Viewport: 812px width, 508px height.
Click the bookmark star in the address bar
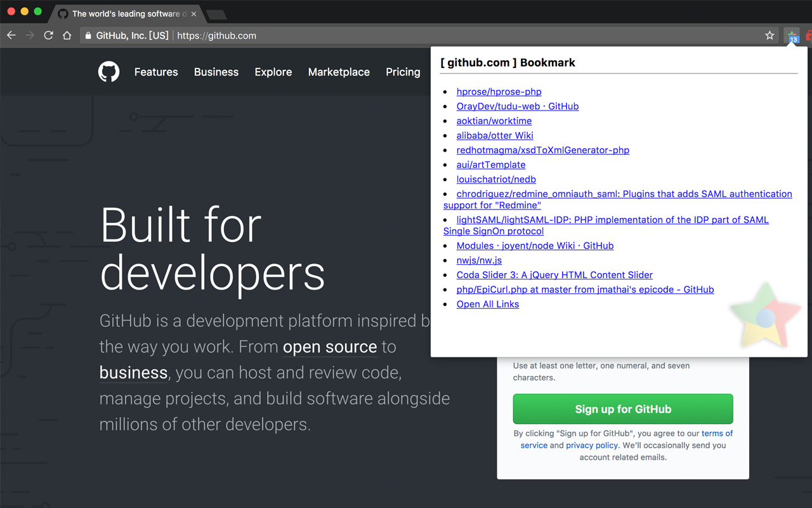click(769, 36)
